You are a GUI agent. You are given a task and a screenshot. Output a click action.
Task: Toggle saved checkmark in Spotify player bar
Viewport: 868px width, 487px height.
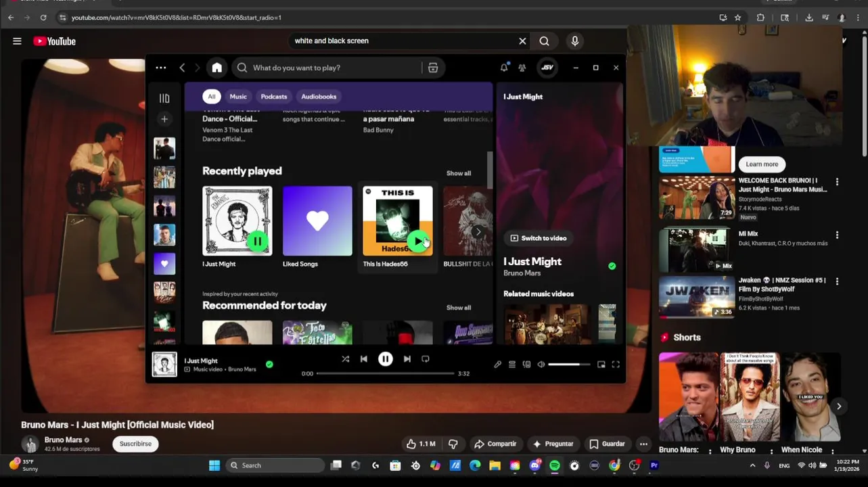coord(269,365)
